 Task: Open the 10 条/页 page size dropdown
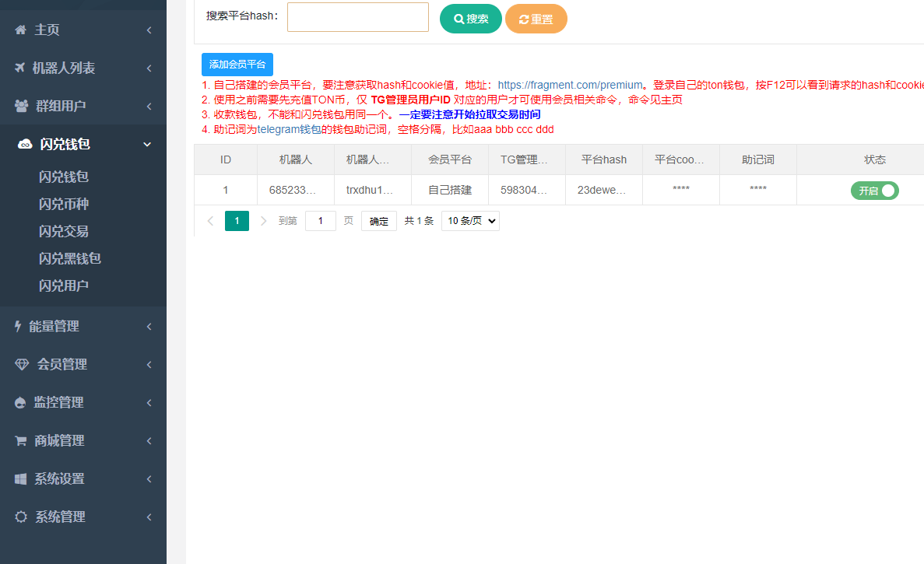click(470, 221)
